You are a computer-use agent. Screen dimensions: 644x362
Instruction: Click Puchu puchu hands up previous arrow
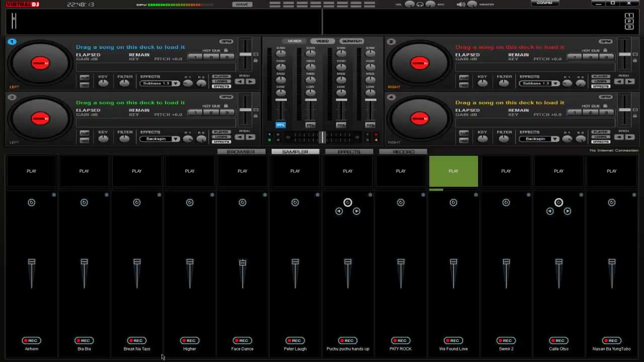click(339, 211)
